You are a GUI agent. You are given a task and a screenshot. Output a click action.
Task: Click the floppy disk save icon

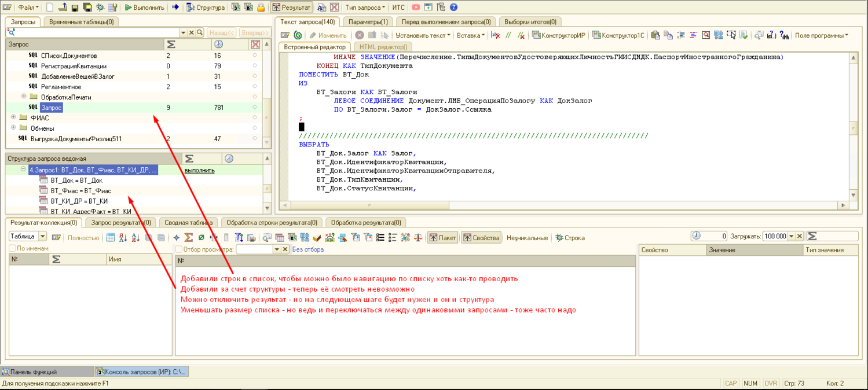75,8
